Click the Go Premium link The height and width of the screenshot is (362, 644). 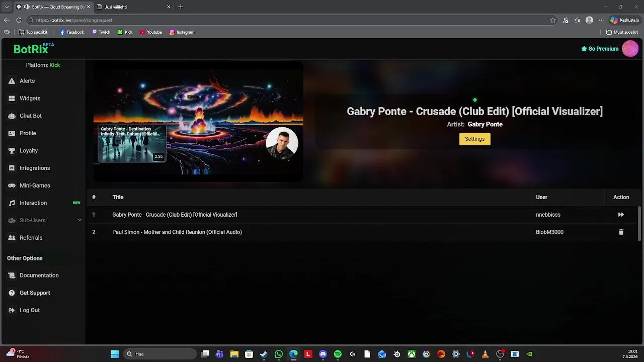(x=599, y=49)
